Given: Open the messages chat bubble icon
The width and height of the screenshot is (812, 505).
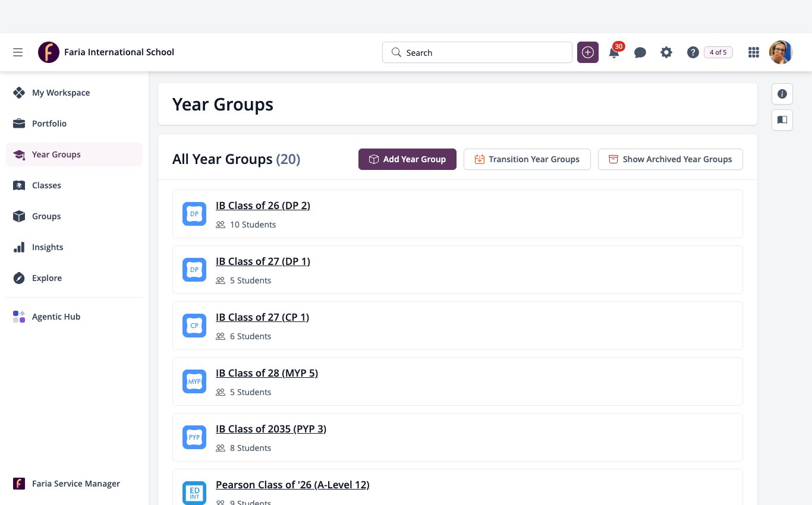Looking at the screenshot, I should click(x=640, y=53).
